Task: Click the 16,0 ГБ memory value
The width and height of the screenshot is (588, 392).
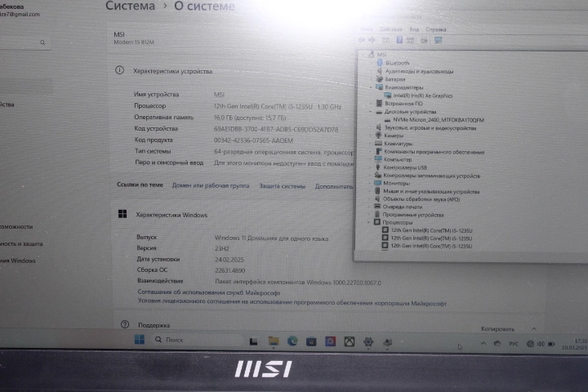Action: (250, 118)
